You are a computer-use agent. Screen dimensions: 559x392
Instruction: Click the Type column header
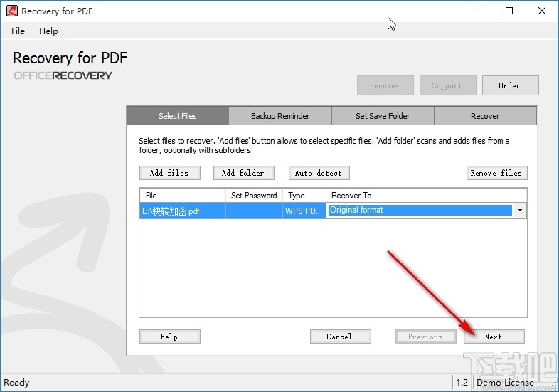click(304, 196)
